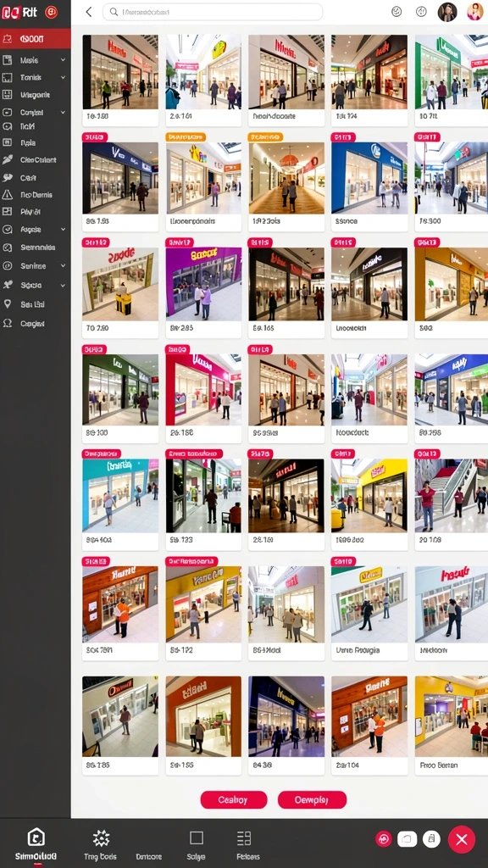Click the red circular icon beside the logo
Screen dimensions: 488x868
(x=51, y=12)
